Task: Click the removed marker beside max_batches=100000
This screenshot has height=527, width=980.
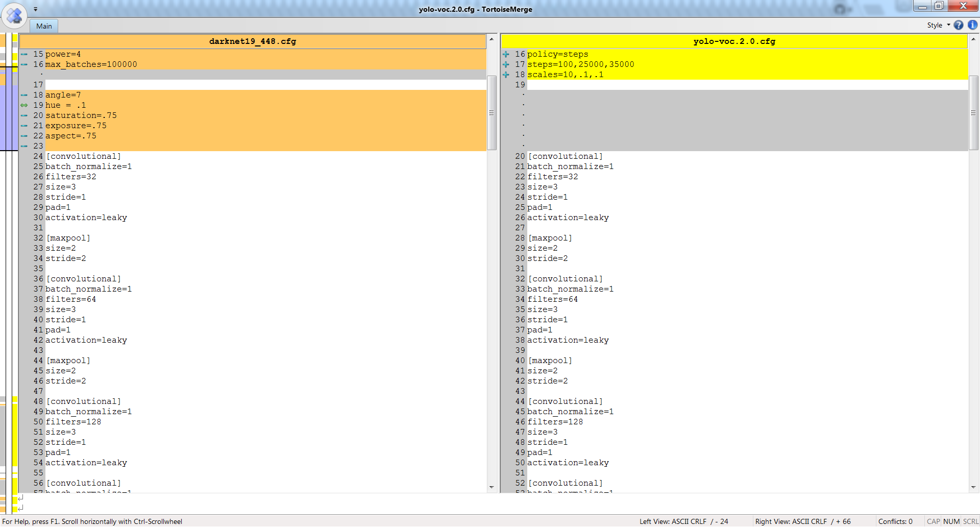Action: (x=24, y=64)
